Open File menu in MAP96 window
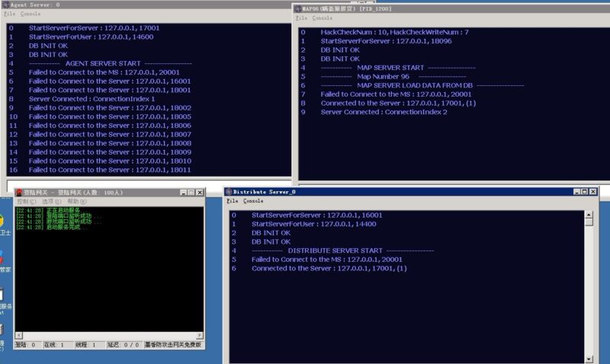 (x=302, y=18)
